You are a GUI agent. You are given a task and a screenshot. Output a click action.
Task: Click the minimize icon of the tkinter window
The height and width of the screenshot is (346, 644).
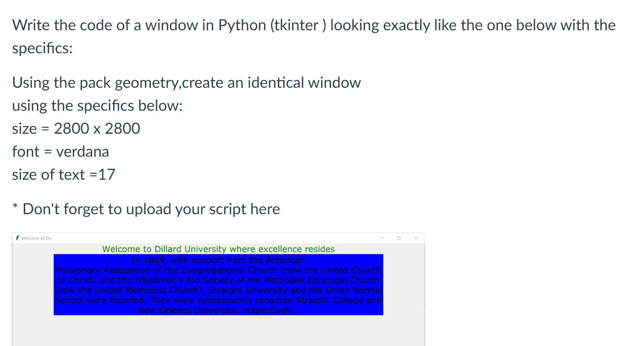pos(382,238)
